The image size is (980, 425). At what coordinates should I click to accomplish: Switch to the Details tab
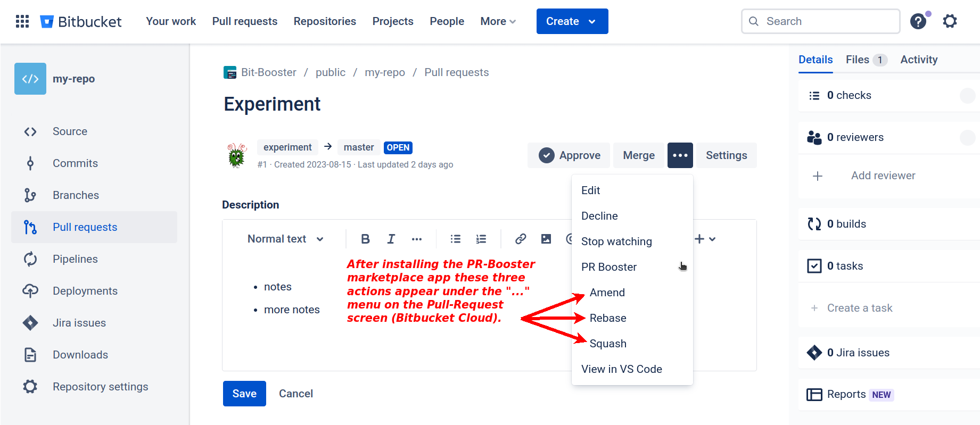(816, 60)
